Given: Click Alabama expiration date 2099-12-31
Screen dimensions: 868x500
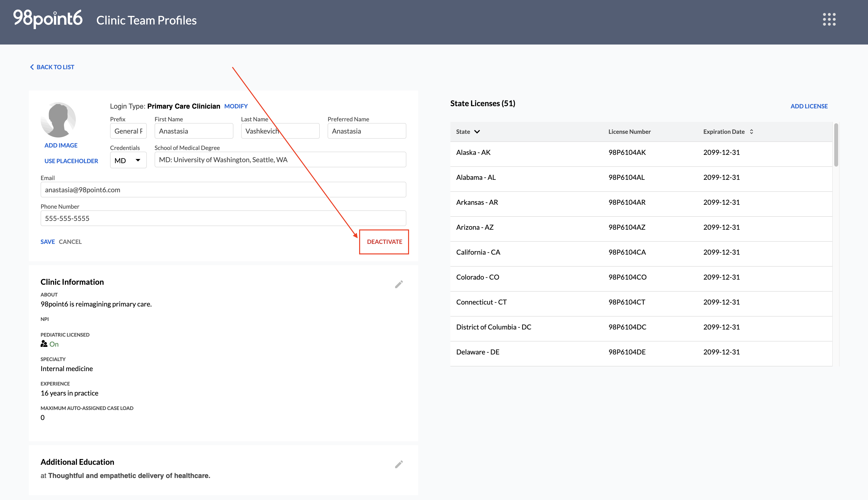Looking at the screenshot, I should (721, 178).
